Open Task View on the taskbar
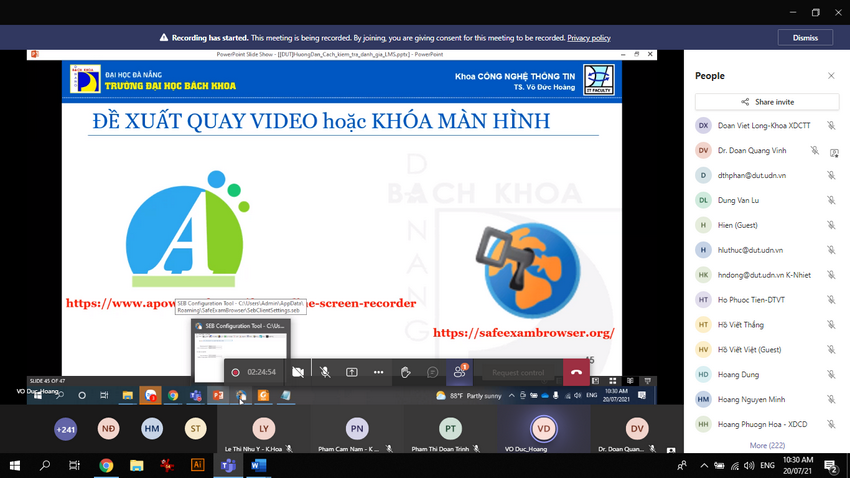The width and height of the screenshot is (850, 478). click(x=74, y=466)
